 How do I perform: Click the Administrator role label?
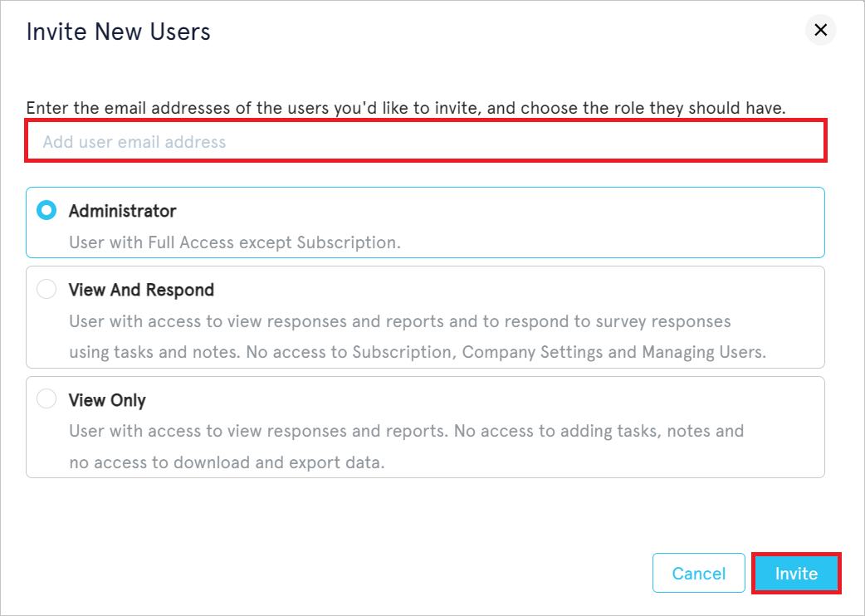tap(123, 211)
